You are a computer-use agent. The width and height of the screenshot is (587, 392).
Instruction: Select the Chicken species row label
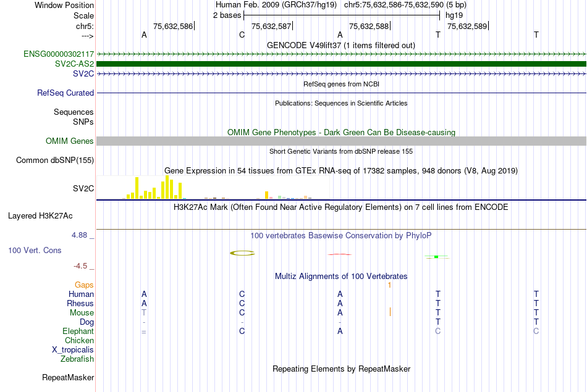(x=79, y=340)
